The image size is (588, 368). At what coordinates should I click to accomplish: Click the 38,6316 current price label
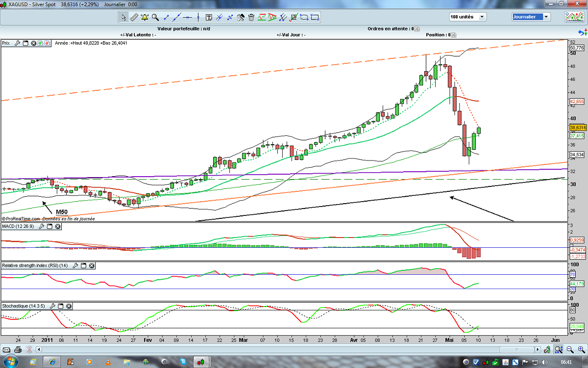pyautogui.click(x=578, y=127)
